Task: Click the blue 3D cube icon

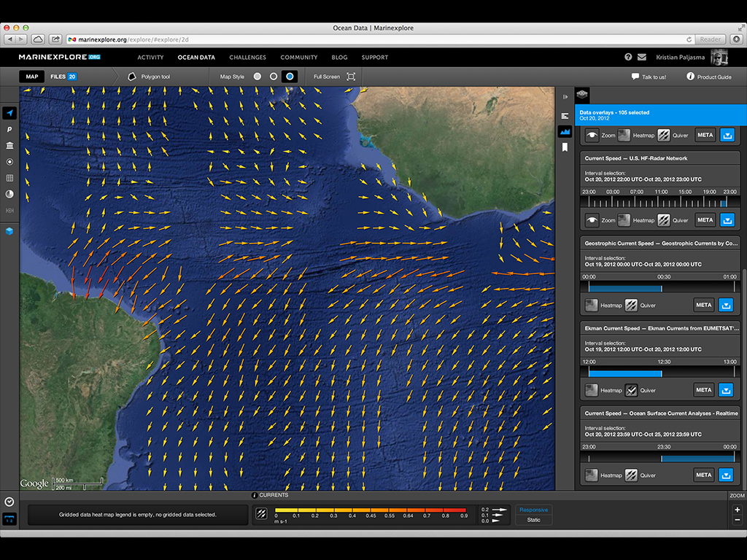Action: click(9, 231)
